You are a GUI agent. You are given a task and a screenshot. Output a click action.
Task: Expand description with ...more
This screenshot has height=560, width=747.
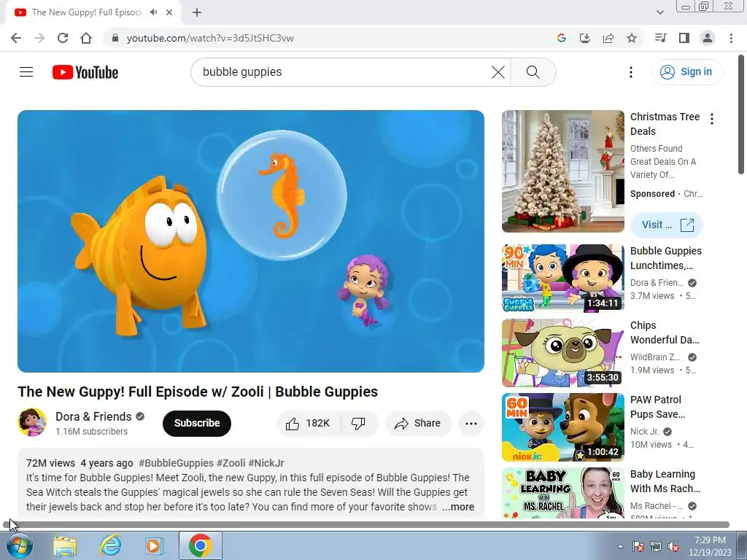[458, 507]
